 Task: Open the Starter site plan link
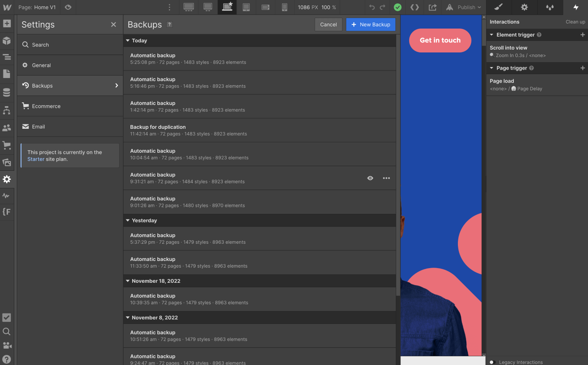click(36, 159)
